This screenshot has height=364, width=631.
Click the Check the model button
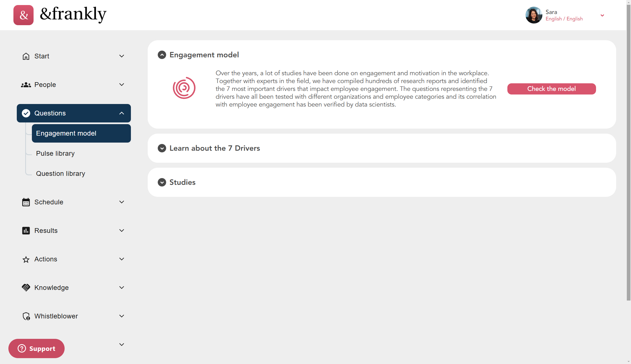point(552,89)
